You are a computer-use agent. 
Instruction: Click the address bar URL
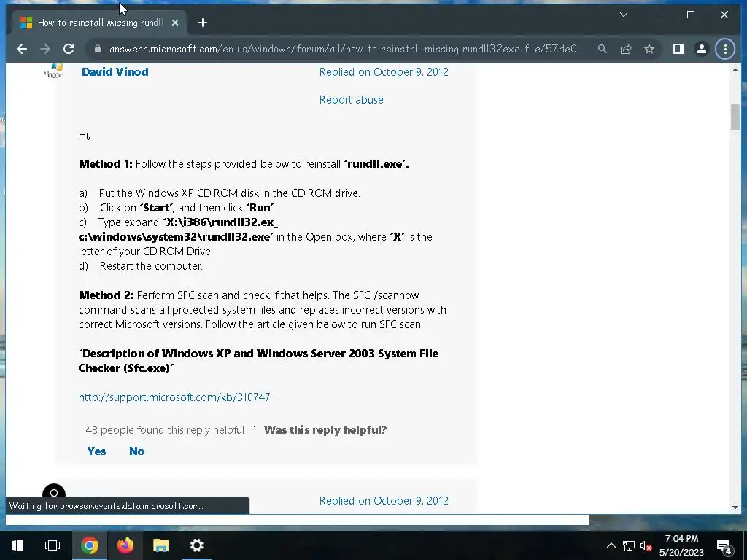pyautogui.click(x=346, y=49)
